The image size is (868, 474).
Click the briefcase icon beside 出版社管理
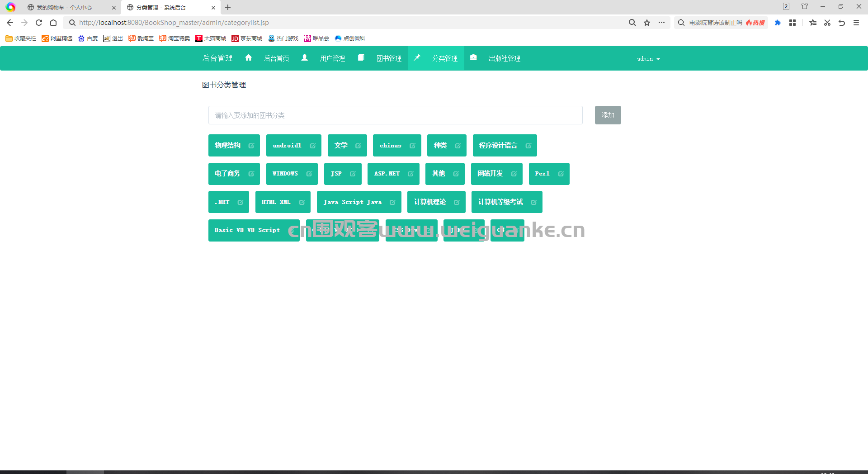473,57
